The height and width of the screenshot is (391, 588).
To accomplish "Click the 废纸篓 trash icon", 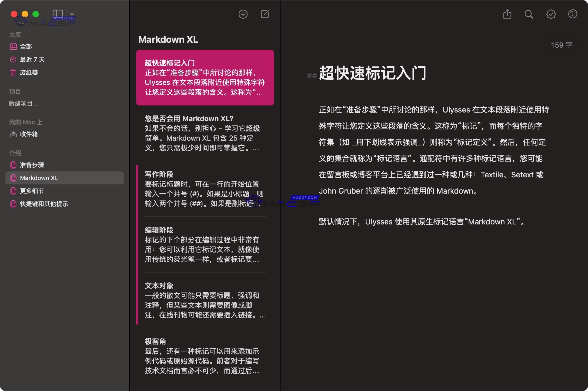I will 14,72.
